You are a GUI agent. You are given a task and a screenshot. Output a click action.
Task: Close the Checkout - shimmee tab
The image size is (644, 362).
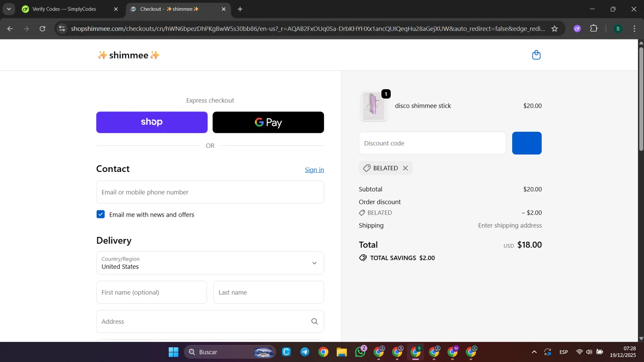tap(223, 9)
